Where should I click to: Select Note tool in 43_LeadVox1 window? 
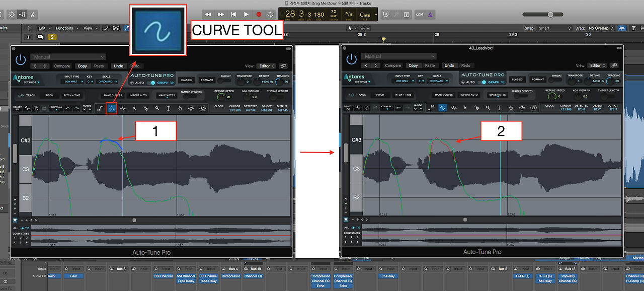[453, 107]
